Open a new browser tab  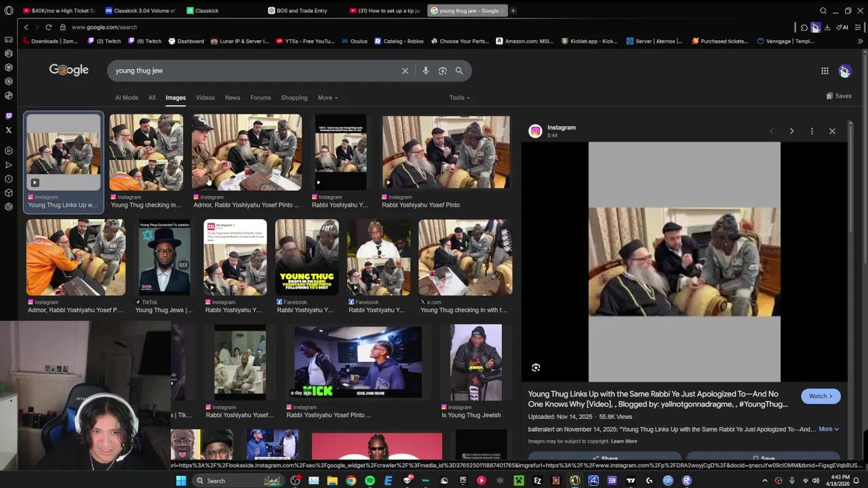[513, 11]
